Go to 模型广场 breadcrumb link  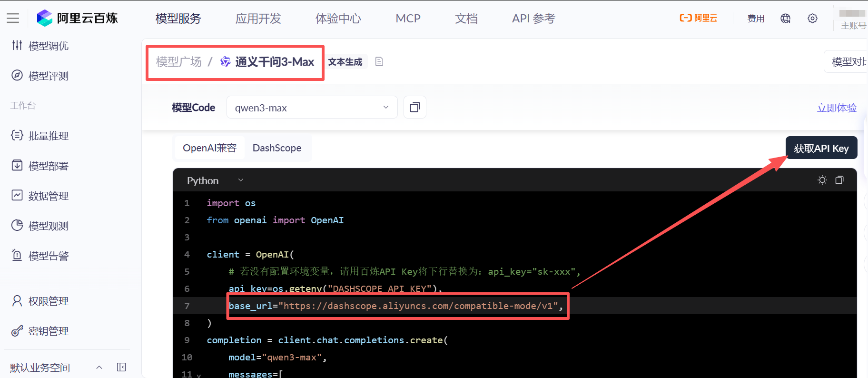pos(179,61)
